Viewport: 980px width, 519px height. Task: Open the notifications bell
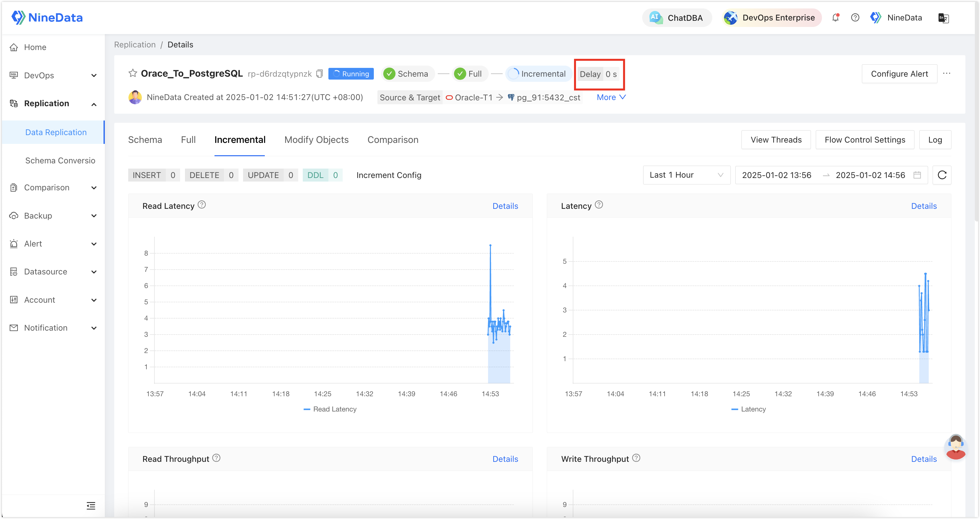coord(836,18)
